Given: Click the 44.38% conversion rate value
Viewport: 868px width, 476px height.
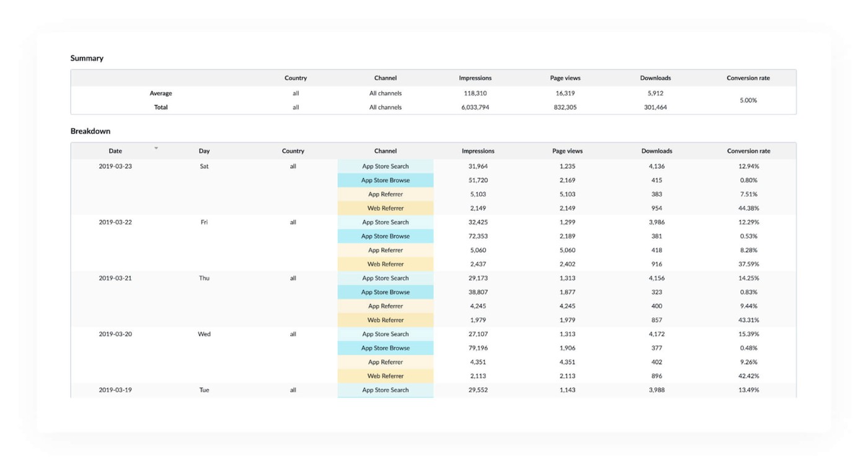Looking at the screenshot, I should click(x=748, y=209).
